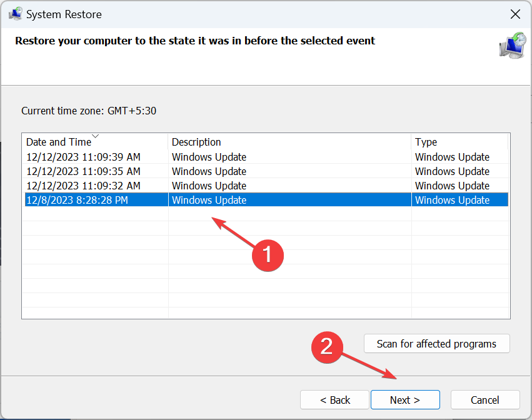
Task: Click the restore computer graphic in the header
Action: pos(513,46)
